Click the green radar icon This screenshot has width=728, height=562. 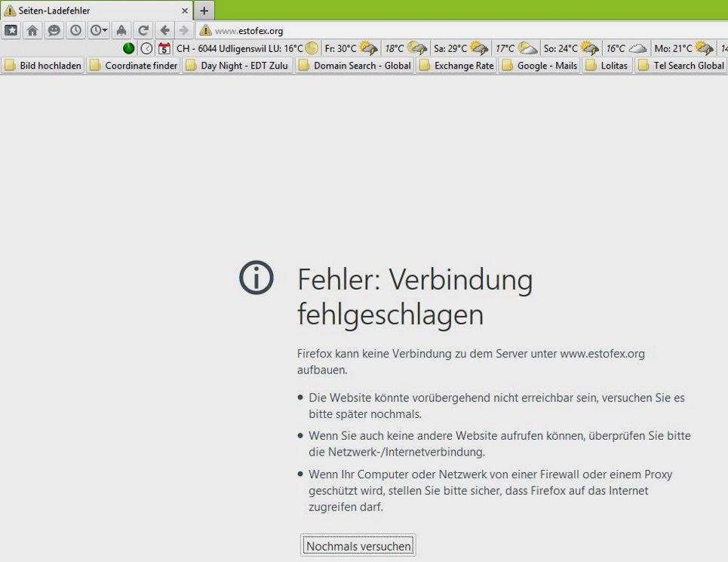pos(128,48)
